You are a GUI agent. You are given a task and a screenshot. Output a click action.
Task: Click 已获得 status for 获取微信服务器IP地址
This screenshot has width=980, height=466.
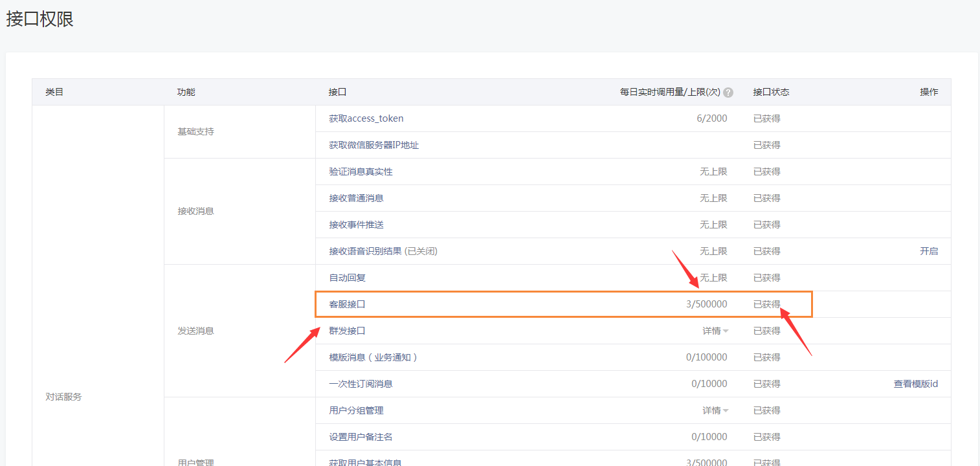pos(767,145)
